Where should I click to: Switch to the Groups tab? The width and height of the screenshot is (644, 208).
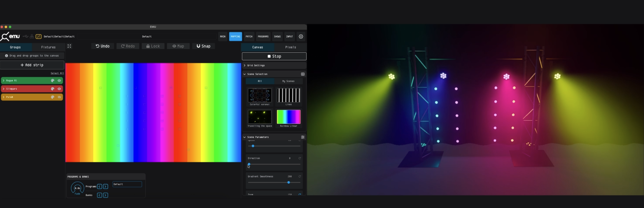point(15,47)
